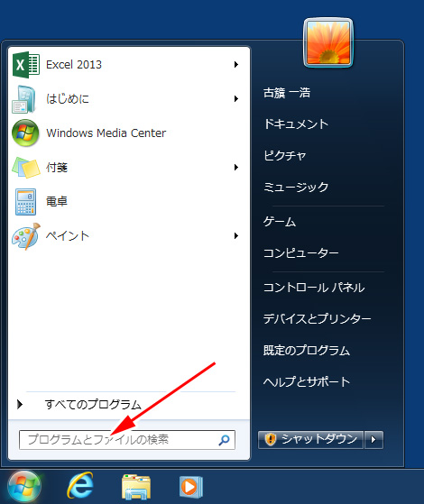Expand the Excel 2013 jump list arrow

(236, 65)
